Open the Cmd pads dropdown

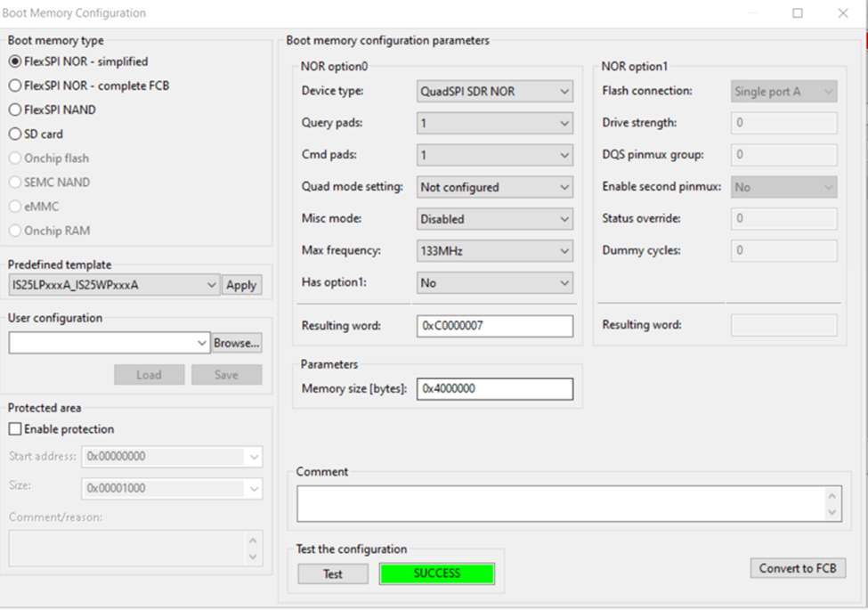494,155
